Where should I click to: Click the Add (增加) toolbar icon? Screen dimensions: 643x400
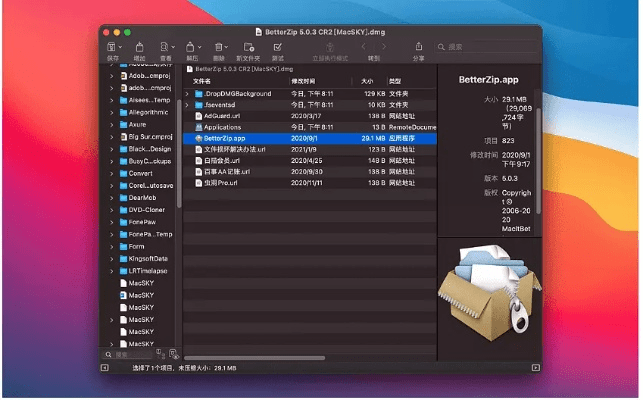139,47
